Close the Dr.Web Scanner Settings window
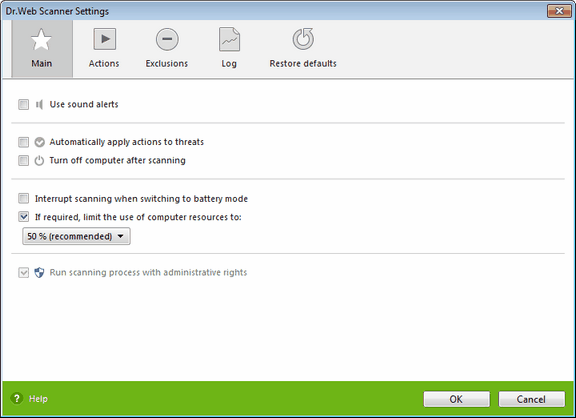576x418 pixels. click(559, 11)
